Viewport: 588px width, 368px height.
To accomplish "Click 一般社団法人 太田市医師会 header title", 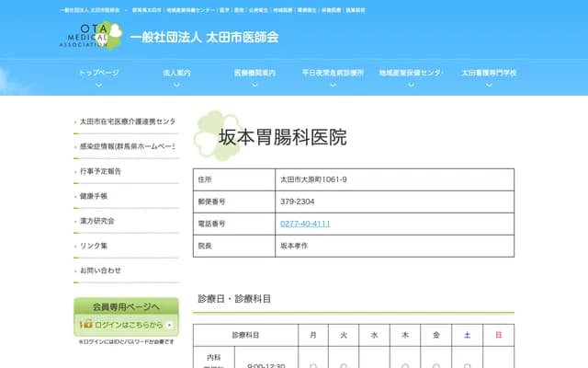I will pyautogui.click(x=204, y=38).
